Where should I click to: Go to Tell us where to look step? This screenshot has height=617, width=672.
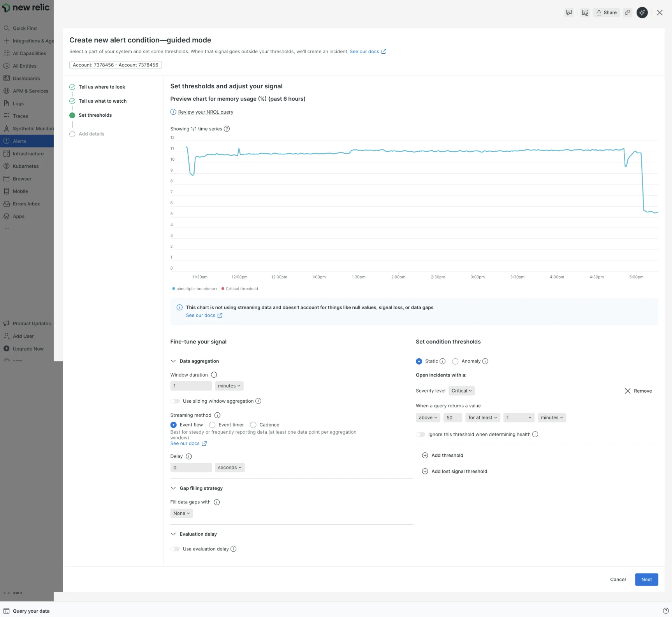(102, 87)
